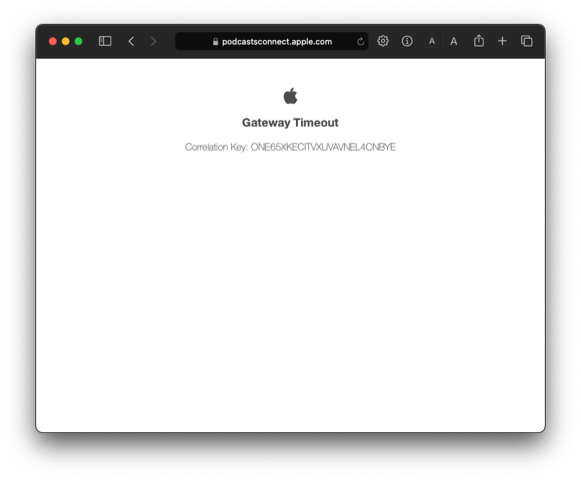
Task: Enter full screen with green button
Action: click(x=79, y=41)
